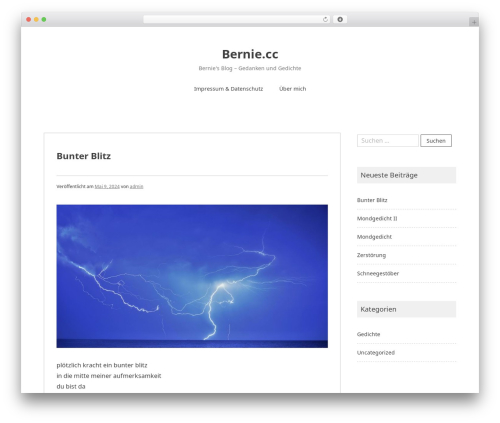
Task: Click the browser reload icon
Action: [x=325, y=20]
